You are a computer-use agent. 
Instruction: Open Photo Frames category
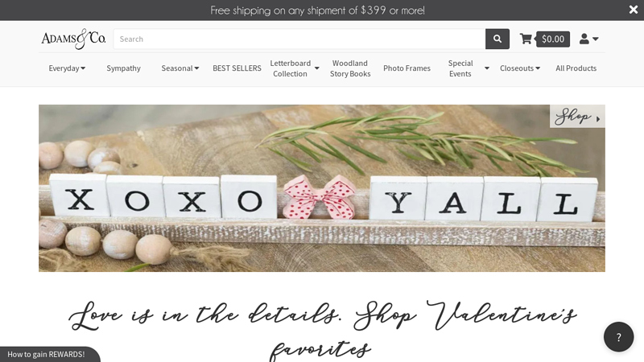tap(407, 68)
